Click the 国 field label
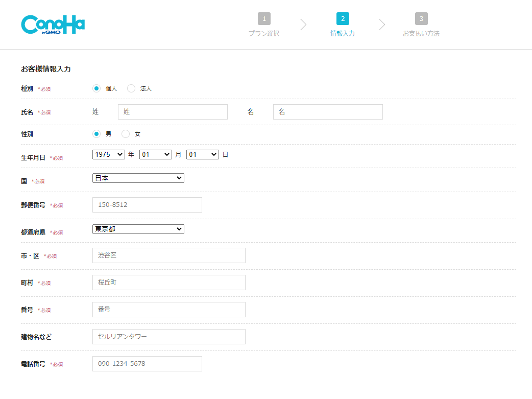 coord(24,181)
